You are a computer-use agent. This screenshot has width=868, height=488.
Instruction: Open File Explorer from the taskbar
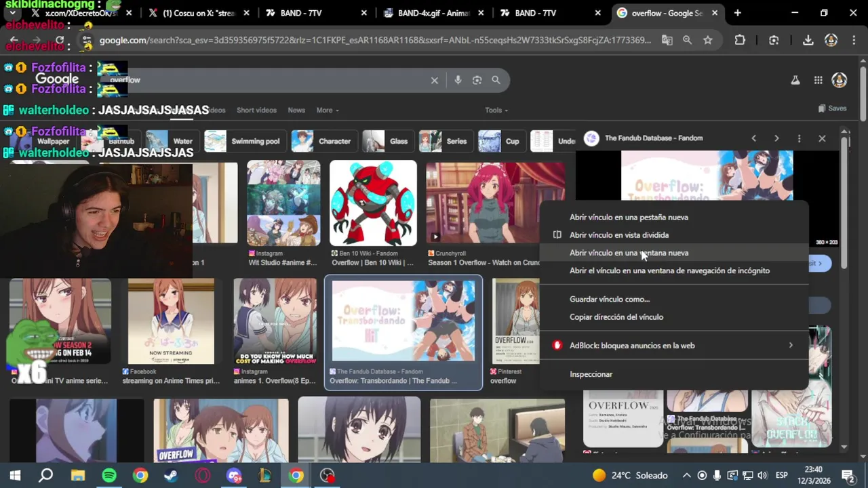(x=78, y=475)
